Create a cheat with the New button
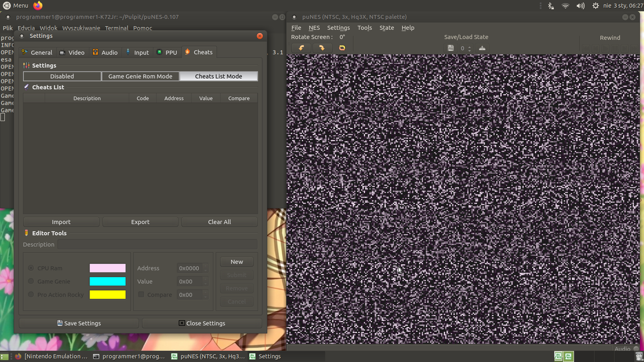Screen dimensions: 644x362 coord(236,262)
